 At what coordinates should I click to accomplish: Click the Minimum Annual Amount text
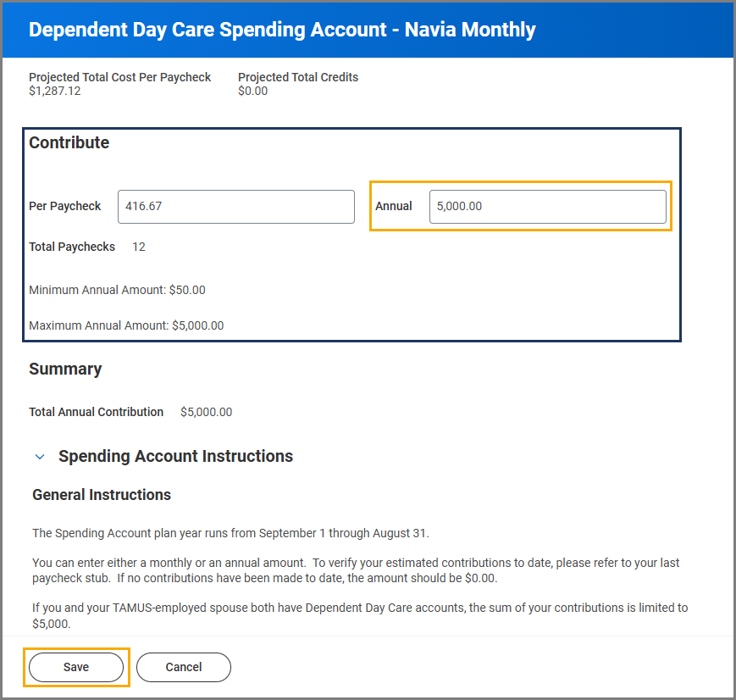click(117, 290)
